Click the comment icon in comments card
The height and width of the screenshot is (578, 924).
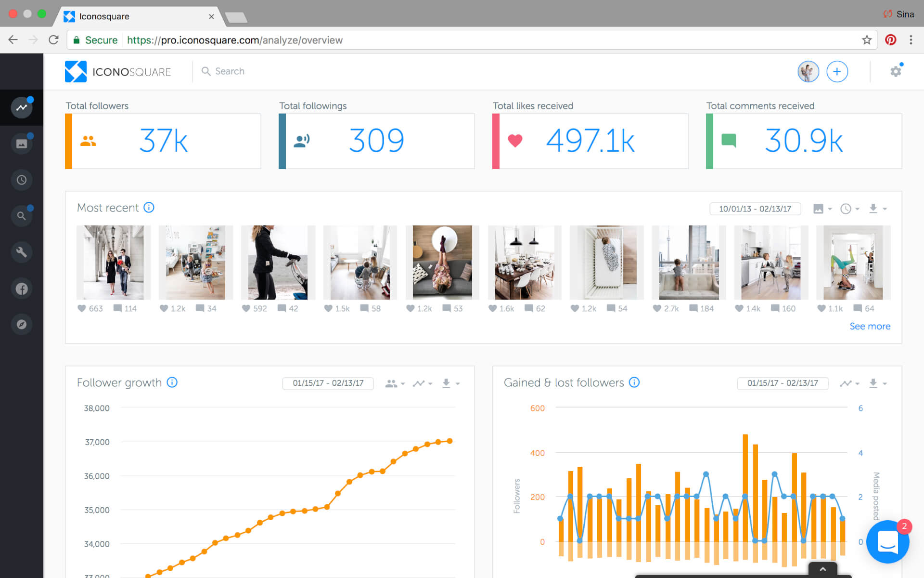(x=729, y=141)
